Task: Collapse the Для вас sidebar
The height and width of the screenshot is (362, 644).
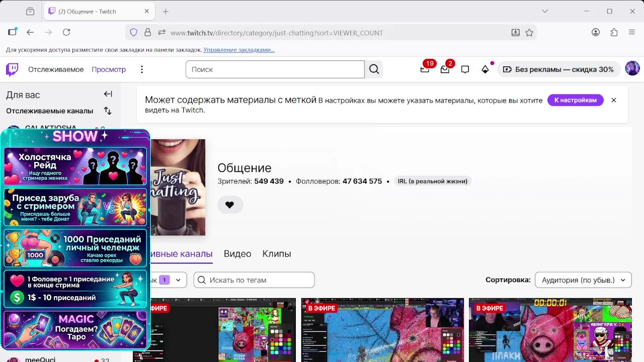Action: coord(108,94)
